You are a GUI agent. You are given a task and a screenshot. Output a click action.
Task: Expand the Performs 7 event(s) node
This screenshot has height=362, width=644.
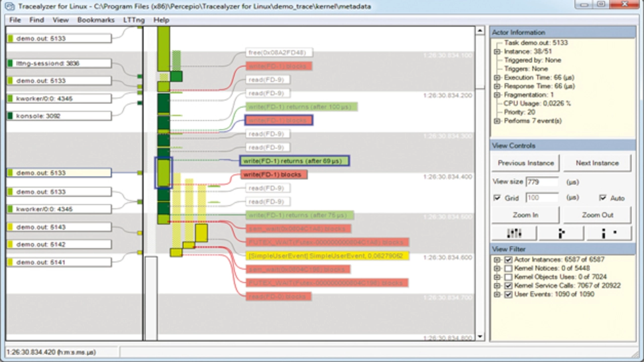click(x=497, y=121)
